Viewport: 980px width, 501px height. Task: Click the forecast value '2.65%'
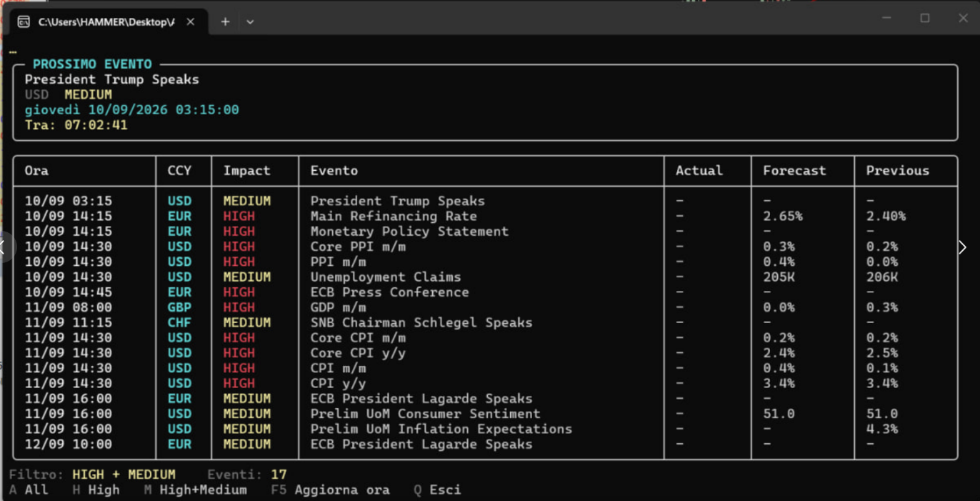coord(783,217)
